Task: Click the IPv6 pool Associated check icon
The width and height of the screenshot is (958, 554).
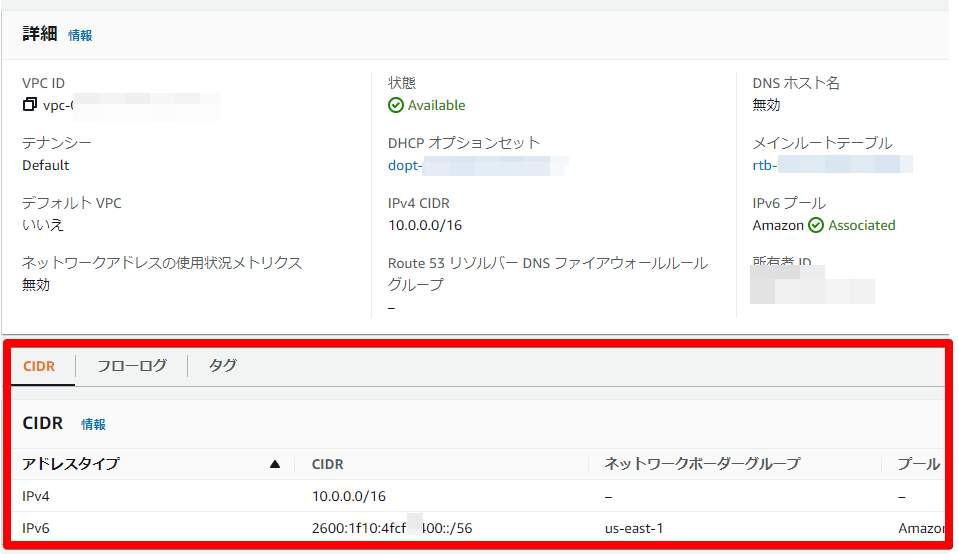Action: (x=816, y=225)
